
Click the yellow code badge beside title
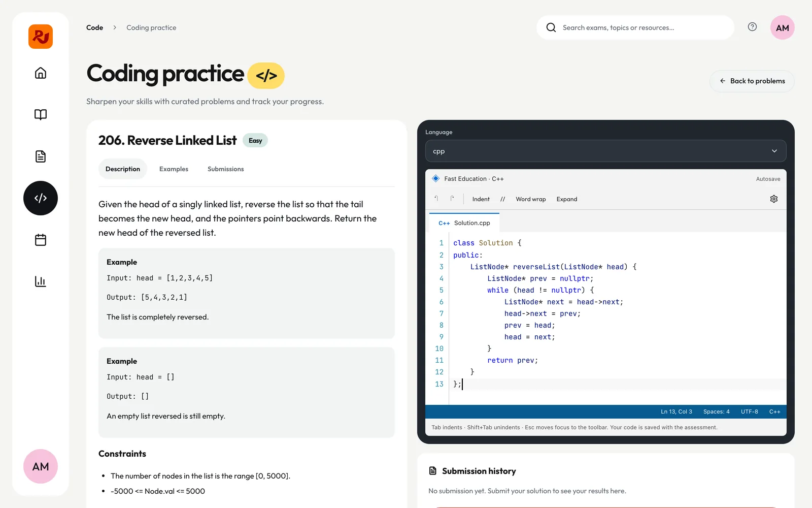[x=266, y=76]
